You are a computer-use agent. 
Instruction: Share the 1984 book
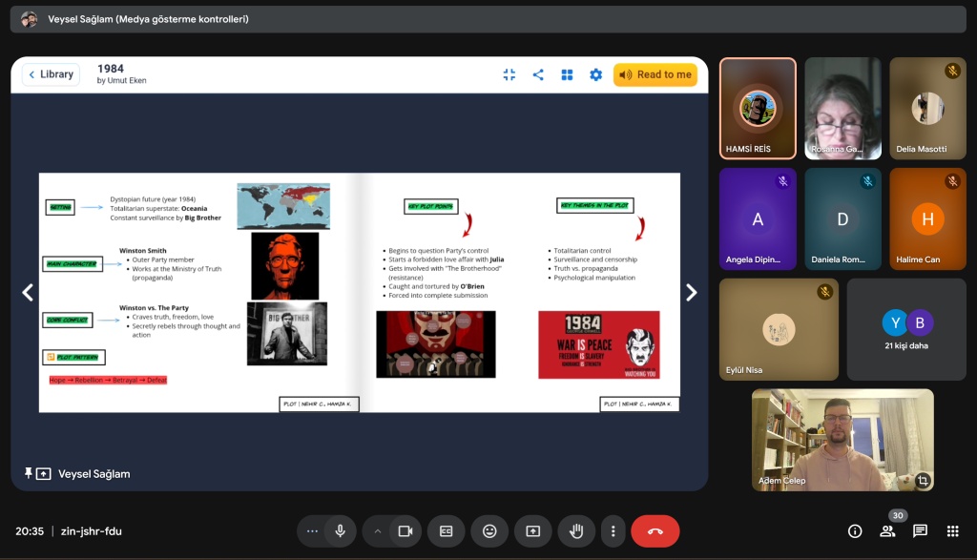(538, 74)
